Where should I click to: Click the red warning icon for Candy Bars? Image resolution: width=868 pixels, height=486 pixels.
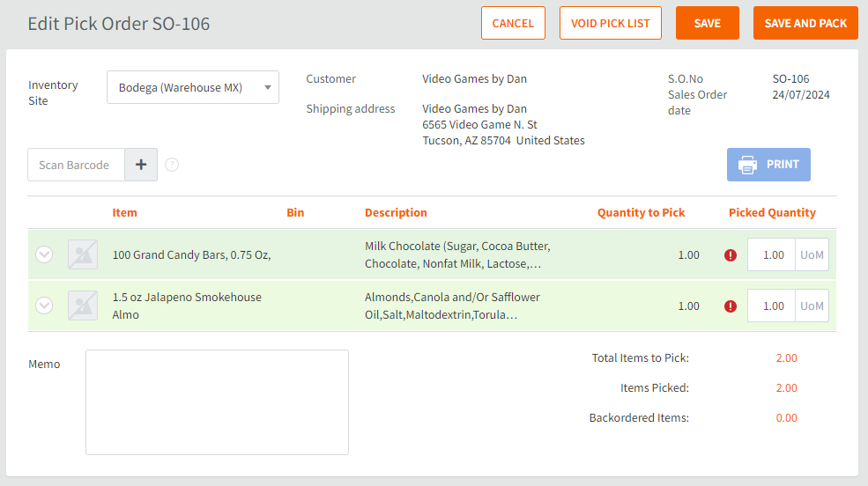coord(731,255)
